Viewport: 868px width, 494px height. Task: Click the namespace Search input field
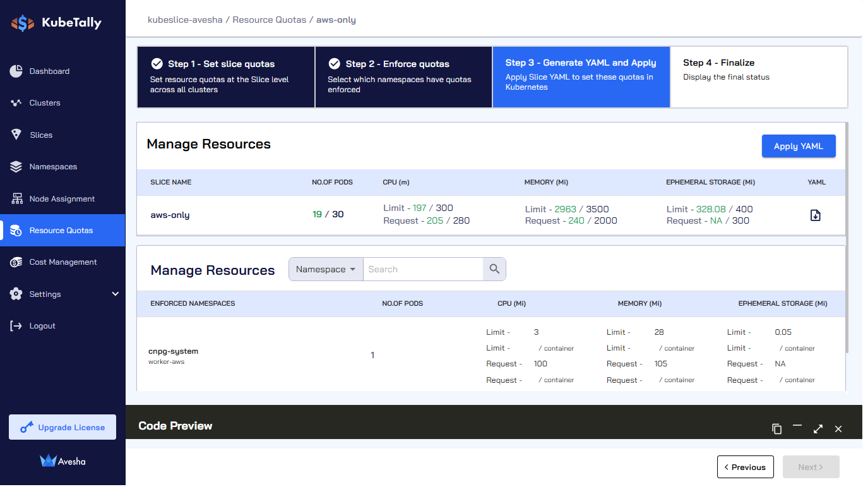(x=423, y=269)
